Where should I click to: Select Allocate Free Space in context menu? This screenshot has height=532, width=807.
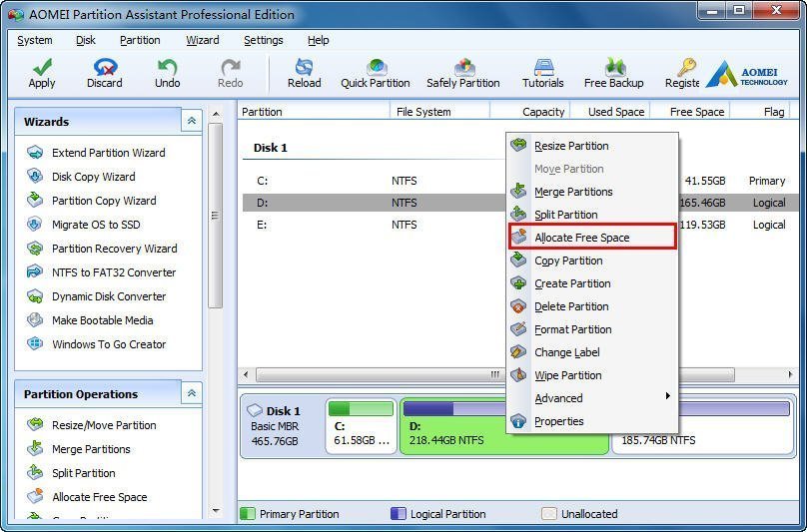pos(592,238)
